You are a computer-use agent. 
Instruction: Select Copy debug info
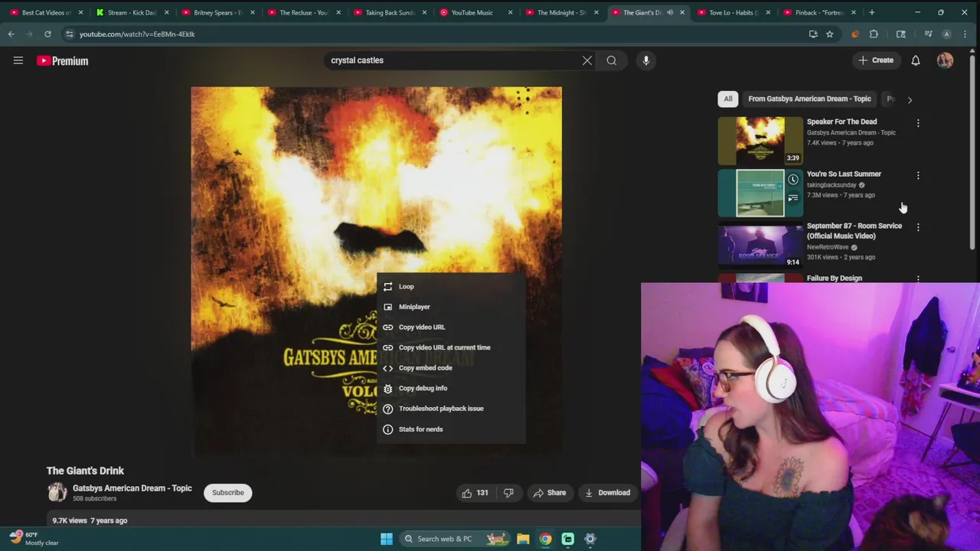[x=451, y=388]
